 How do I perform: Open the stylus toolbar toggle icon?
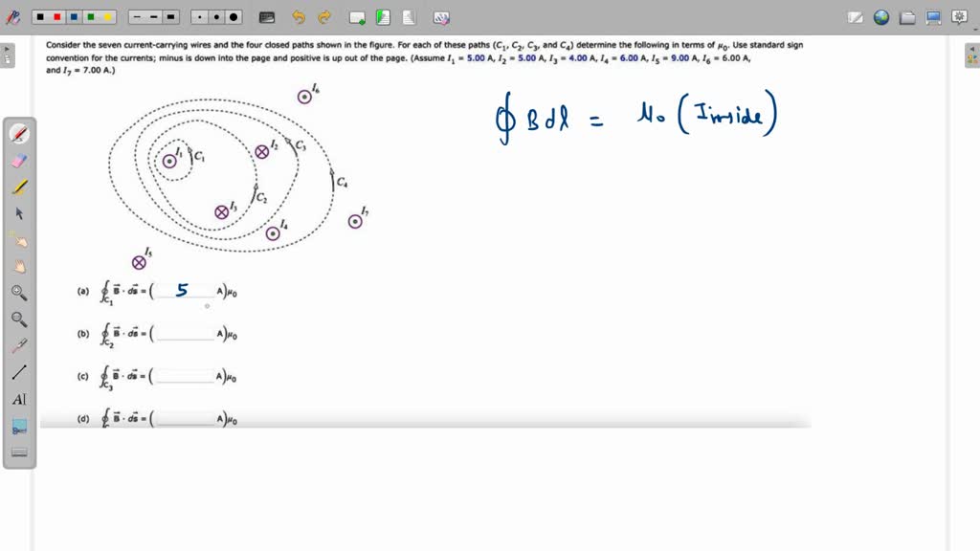12,17
